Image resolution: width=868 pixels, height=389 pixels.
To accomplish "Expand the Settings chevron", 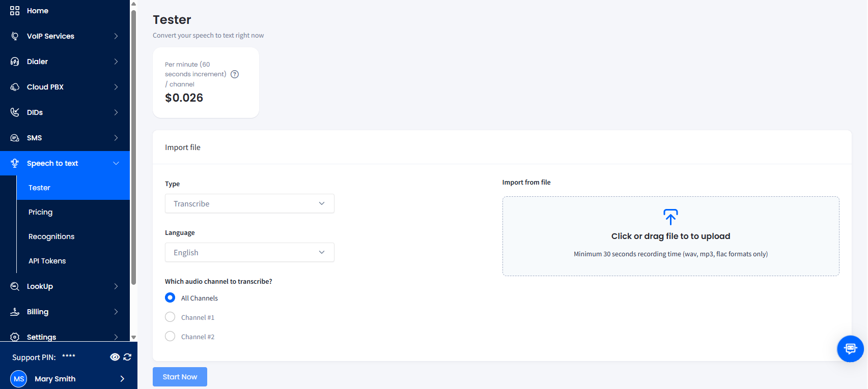I will [116, 337].
